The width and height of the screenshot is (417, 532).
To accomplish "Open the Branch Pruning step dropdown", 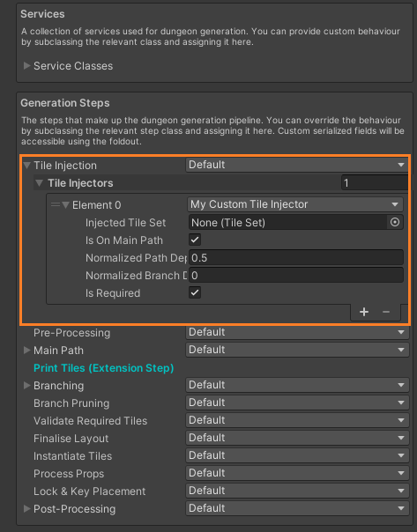I will [297, 403].
